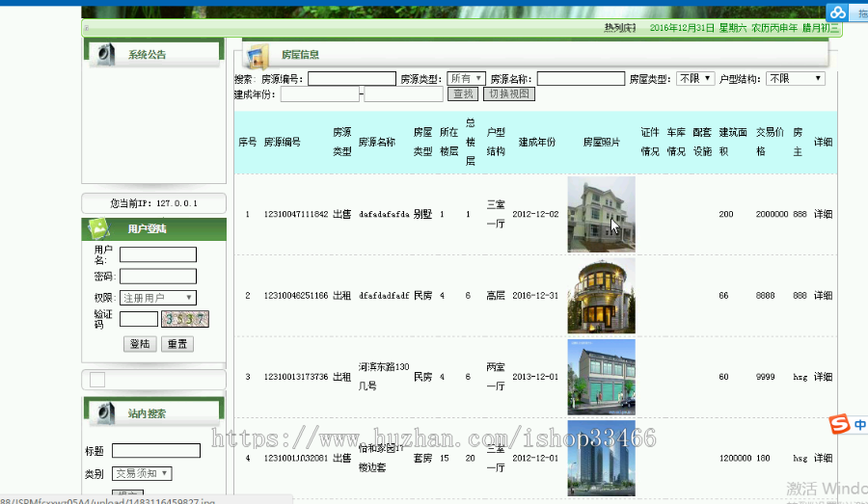
Task: Click the Sogou input method S icon
Action: pos(839,424)
